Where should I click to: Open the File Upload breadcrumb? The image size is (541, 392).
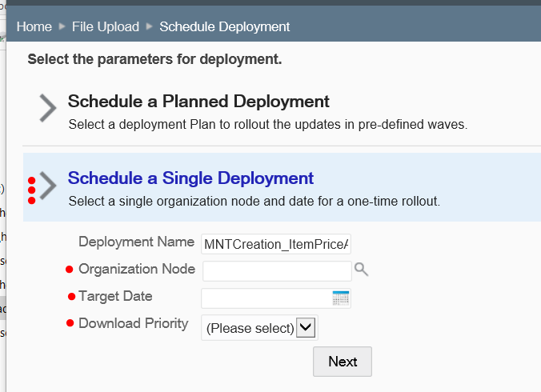105,26
